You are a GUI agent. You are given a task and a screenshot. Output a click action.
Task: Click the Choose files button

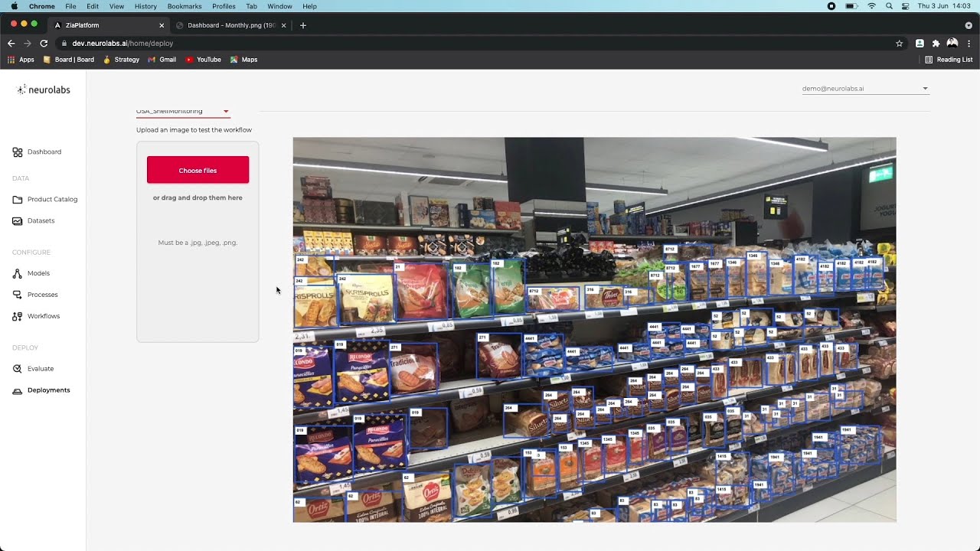coord(198,170)
